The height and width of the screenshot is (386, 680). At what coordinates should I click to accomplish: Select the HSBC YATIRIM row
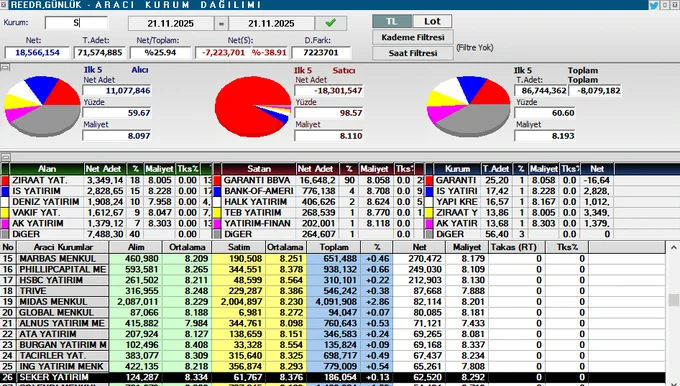(x=333, y=280)
